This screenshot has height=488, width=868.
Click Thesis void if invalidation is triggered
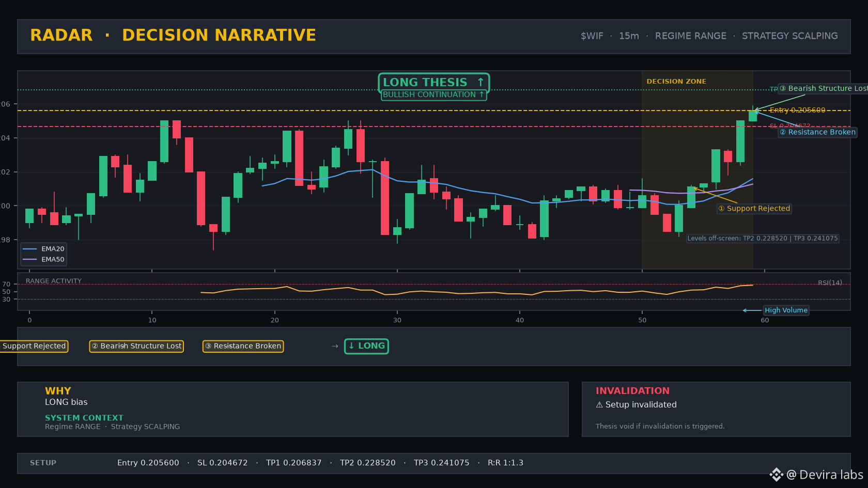pos(660,426)
